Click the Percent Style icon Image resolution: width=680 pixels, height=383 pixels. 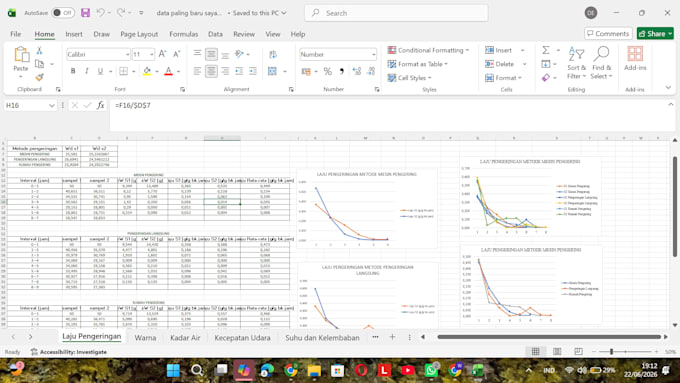[328, 71]
